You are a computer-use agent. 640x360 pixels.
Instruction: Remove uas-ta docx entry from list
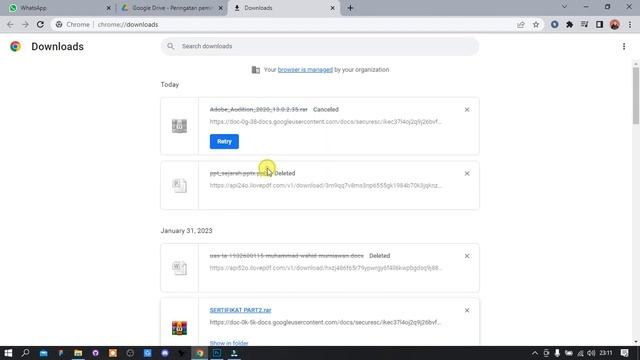pos(467,256)
